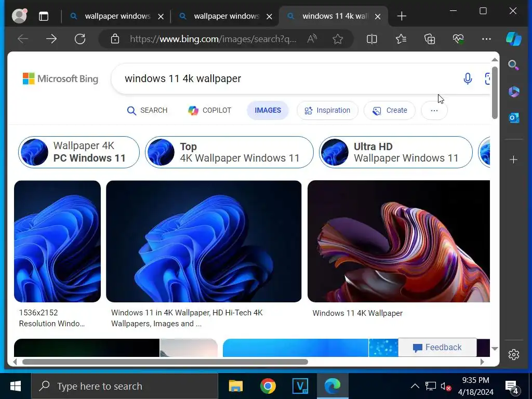Select Top 4K Wallpaper Windows 11 suggestion
Image resolution: width=532 pixels, height=399 pixels.
coord(229,152)
